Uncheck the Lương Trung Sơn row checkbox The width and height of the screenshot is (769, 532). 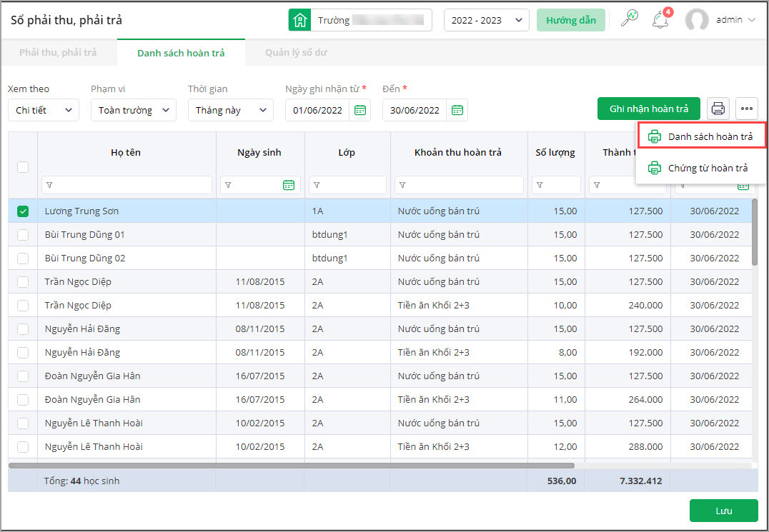coord(23,211)
